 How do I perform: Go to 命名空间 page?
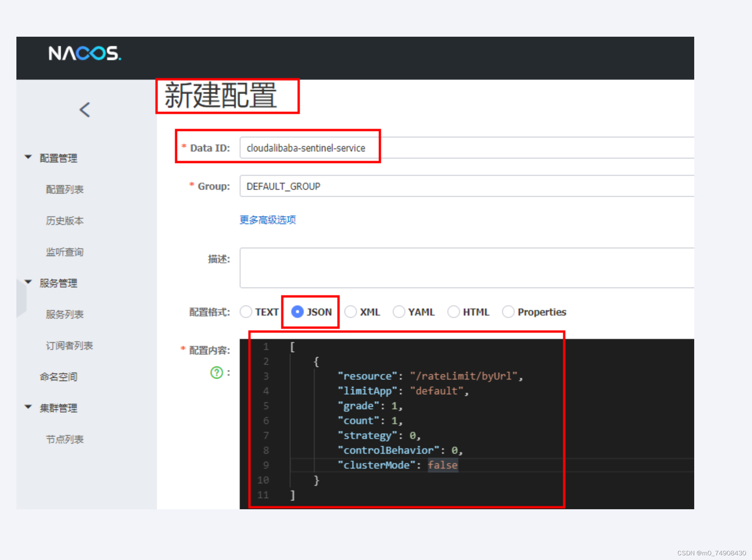[x=59, y=377]
